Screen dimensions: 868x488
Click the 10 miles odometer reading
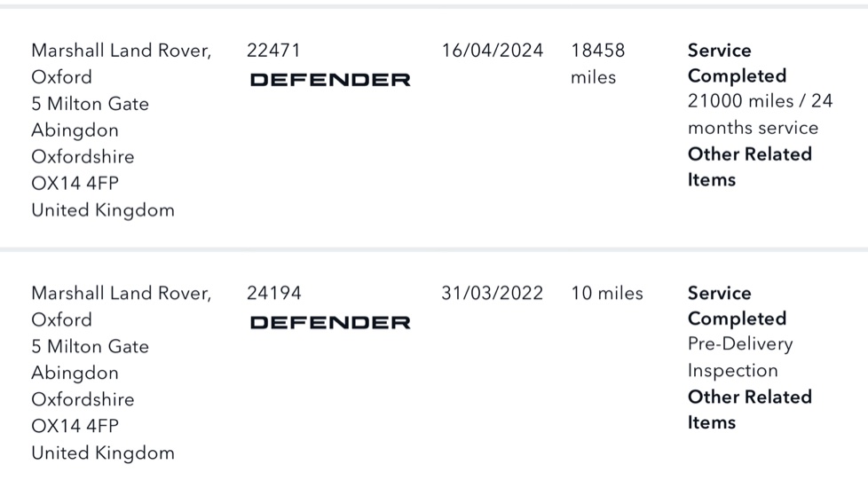pos(607,293)
